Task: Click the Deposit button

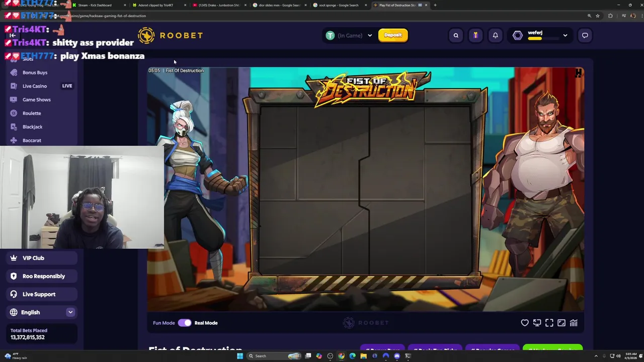Action: coord(393,35)
